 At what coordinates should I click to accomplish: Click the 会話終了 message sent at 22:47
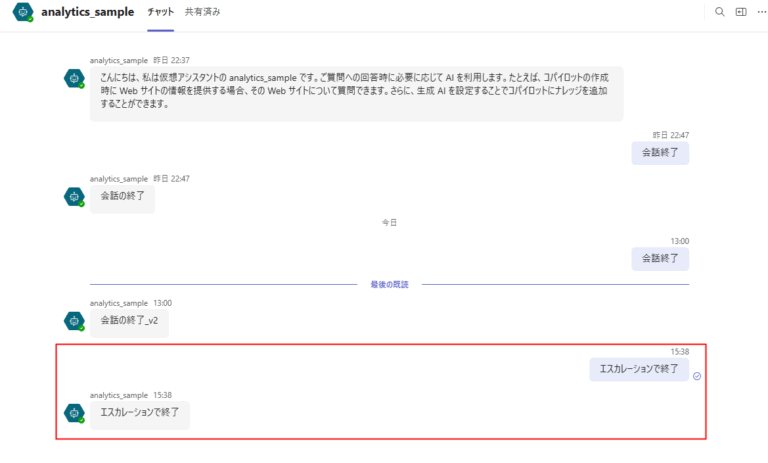660,153
